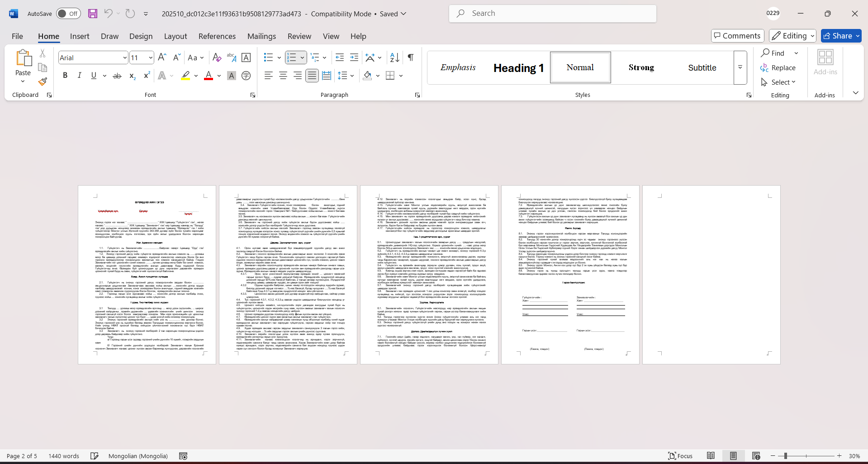The image size is (868, 464).
Task: Click the Comments button
Action: coord(737,36)
